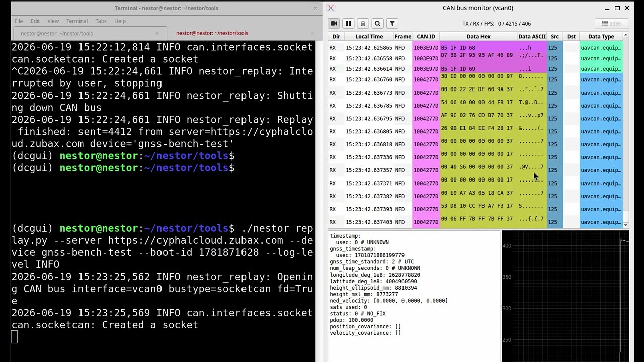Select row with time 15:23:42.636818
The height and width of the screenshot is (362, 644).
[475, 144]
